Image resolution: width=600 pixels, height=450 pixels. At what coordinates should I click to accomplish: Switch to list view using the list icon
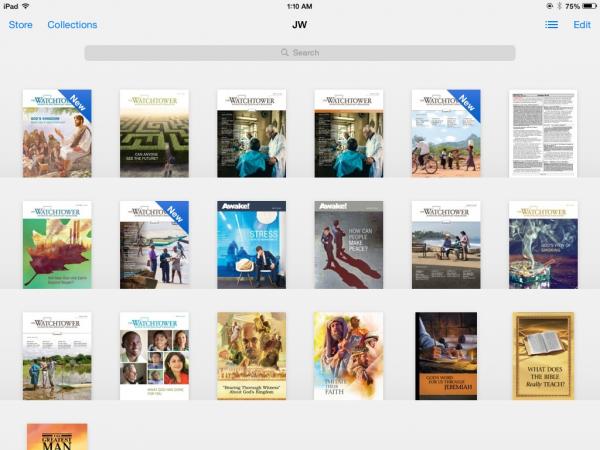[551, 25]
